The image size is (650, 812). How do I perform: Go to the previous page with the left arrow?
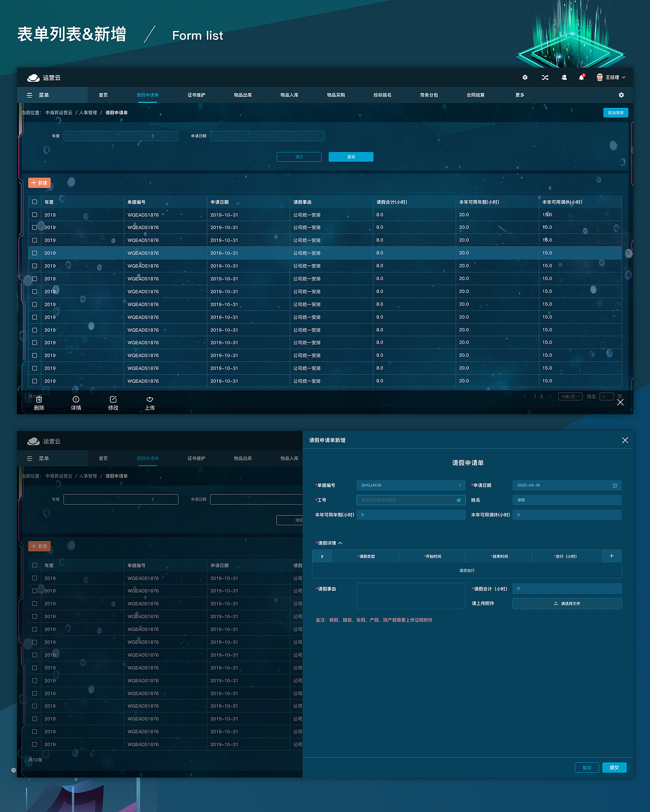point(525,396)
